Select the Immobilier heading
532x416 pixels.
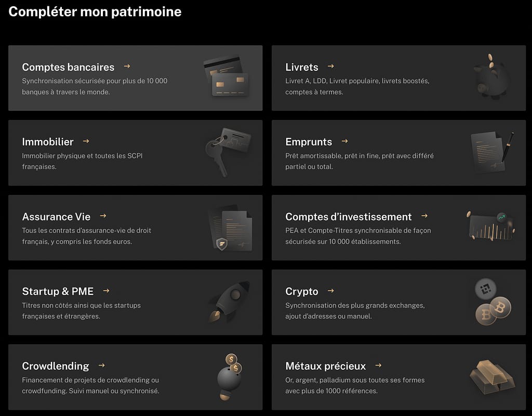click(x=48, y=142)
